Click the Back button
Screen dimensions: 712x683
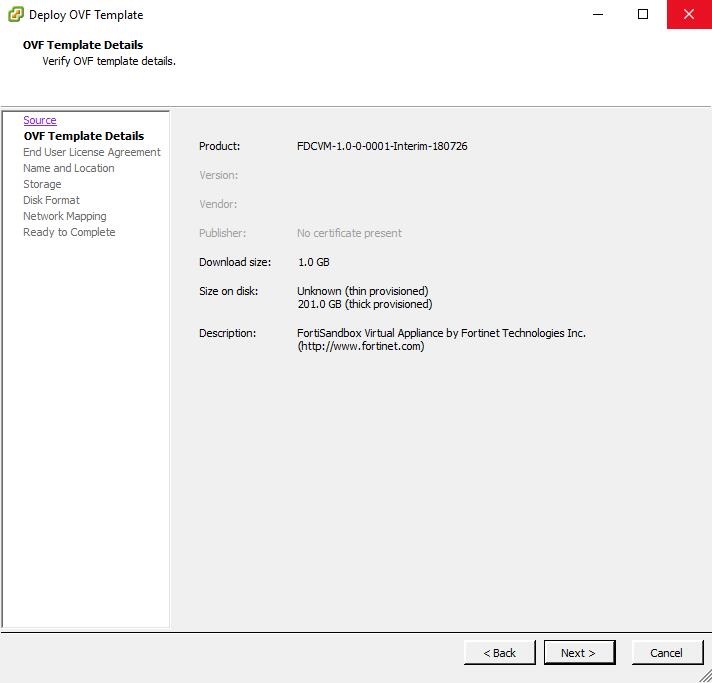(x=499, y=653)
